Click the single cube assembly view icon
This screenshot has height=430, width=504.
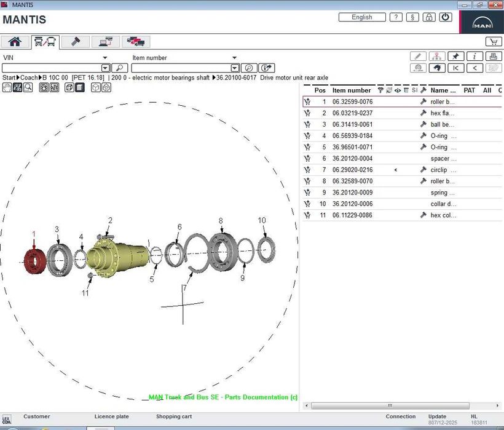(95, 87)
